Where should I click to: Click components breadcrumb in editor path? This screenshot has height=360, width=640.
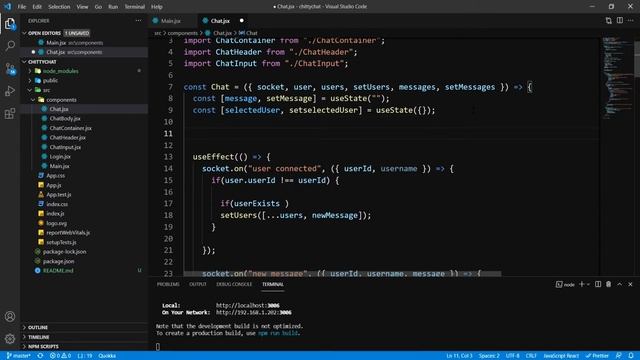(182, 33)
